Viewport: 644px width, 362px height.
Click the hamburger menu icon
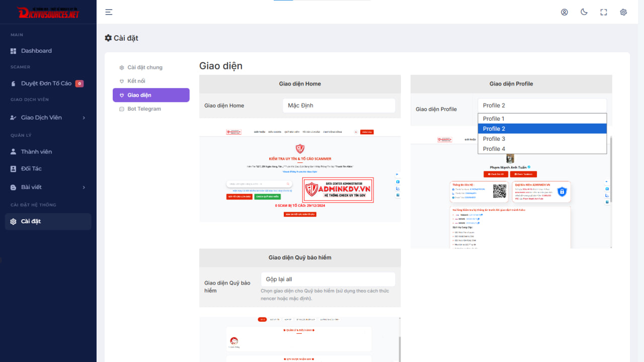click(x=109, y=12)
